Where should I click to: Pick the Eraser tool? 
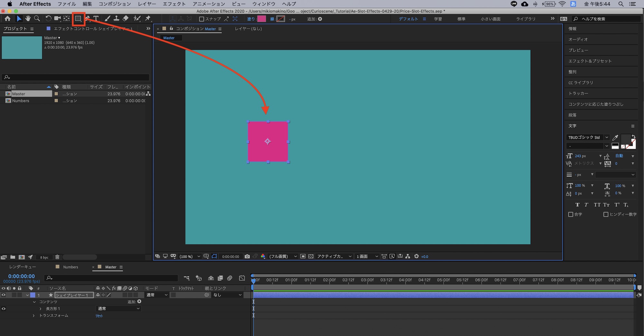click(x=126, y=19)
